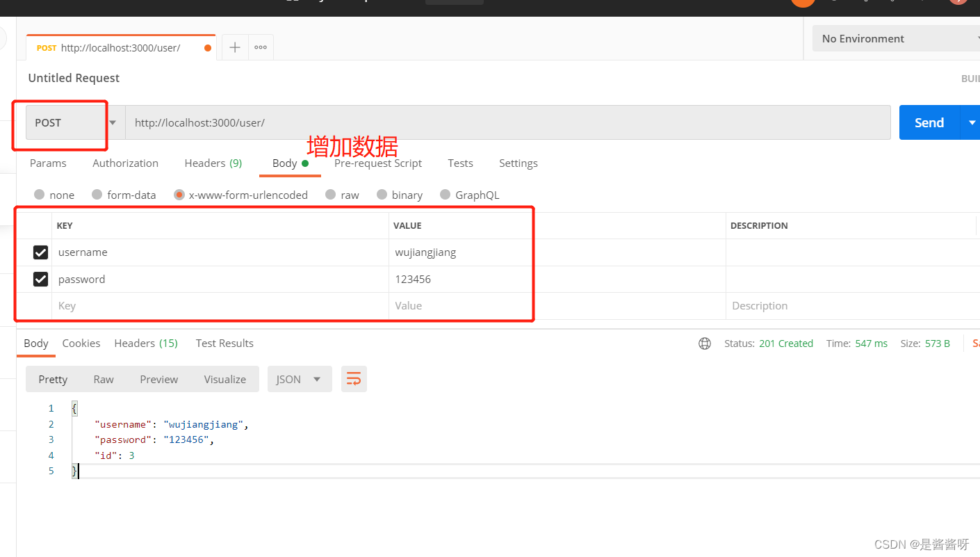Open the POST method dropdown
Image resolution: width=980 pixels, height=557 pixels.
[x=75, y=122]
